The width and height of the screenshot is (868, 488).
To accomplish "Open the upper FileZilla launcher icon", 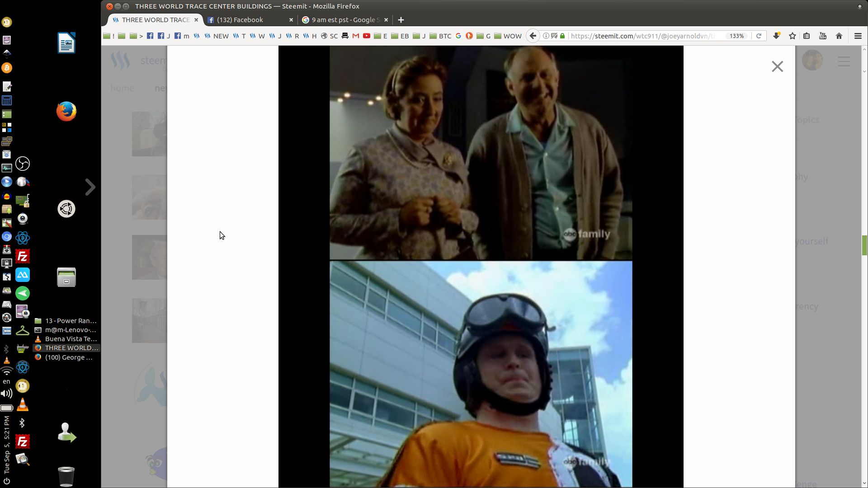I will coord(23,256).
